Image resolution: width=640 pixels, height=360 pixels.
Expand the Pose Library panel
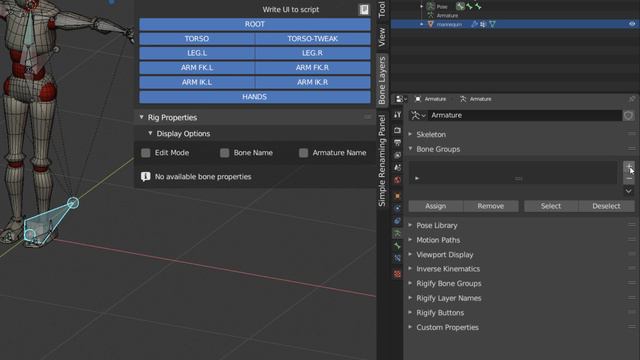410,225
